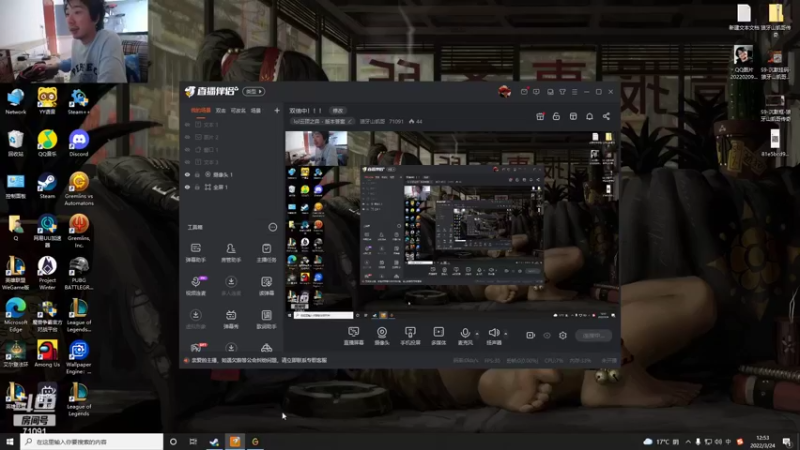Open the Steam desktop shortcut
This screenshot has height=450, width=800.
[47, 186]
